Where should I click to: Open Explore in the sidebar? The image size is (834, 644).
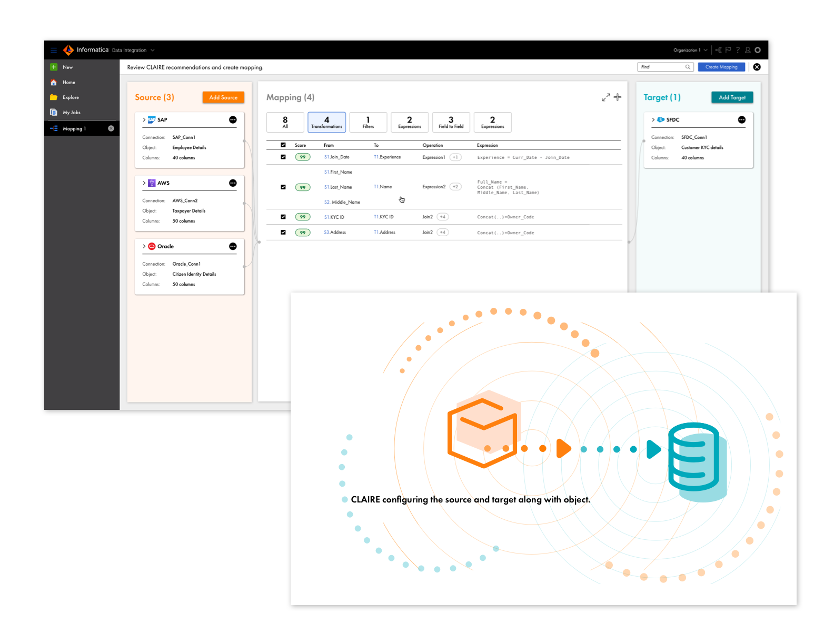(71, 97)
